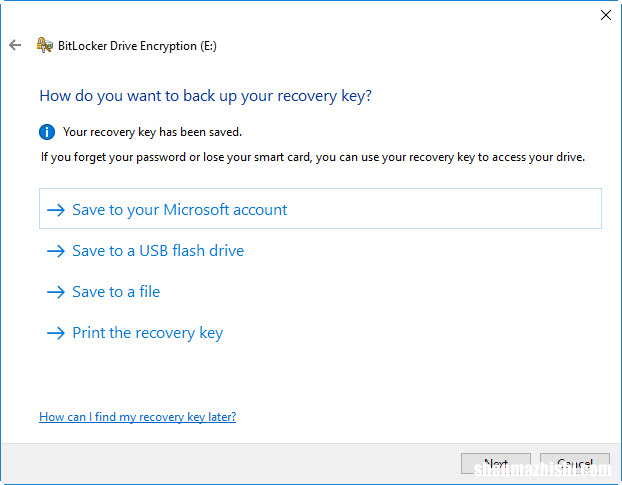The height and width of the screenshot is (485, 622).
Task: Click the BitLocker Drive Encryption (E:) title
Action: [x=137, y=46]
